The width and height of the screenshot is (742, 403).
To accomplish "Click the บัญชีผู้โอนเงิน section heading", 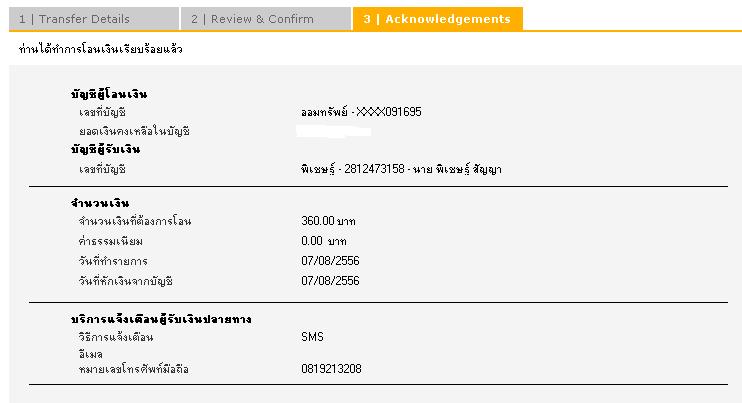I will click(x=109, y=94).
